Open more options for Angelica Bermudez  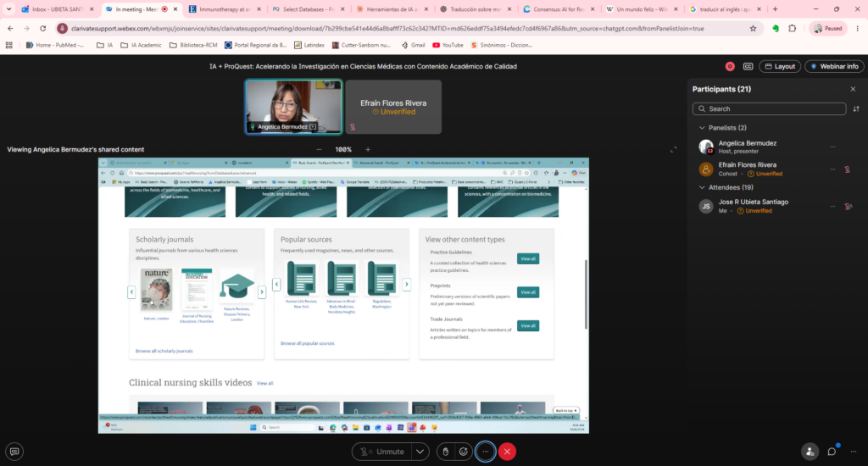[x=832, y=147]
